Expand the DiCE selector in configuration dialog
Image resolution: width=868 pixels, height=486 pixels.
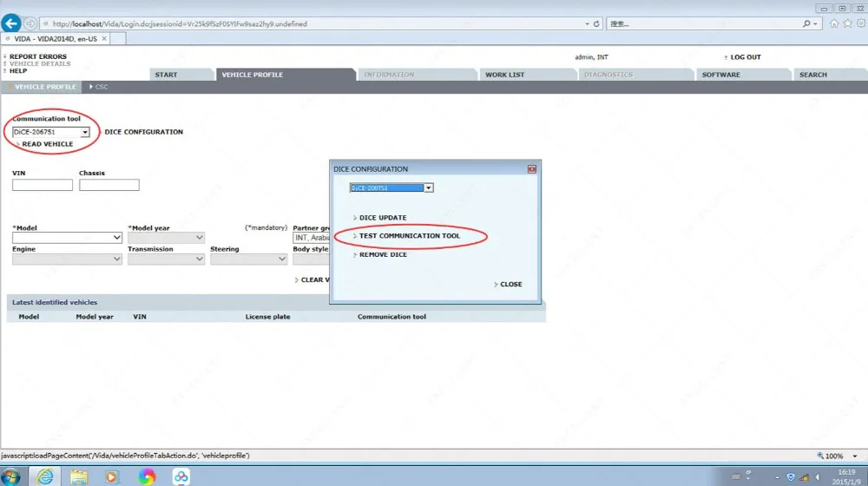pyautogui.click(x=429, y=188)
